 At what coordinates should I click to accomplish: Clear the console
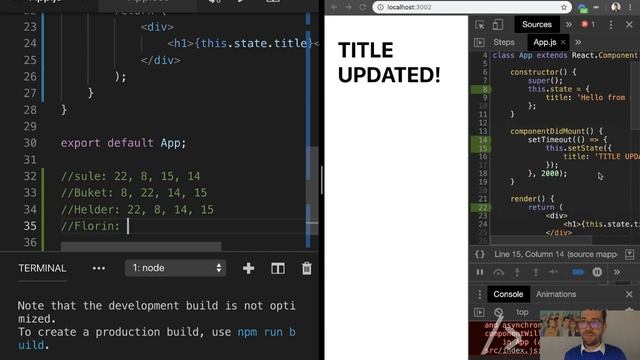coord(498,312)
